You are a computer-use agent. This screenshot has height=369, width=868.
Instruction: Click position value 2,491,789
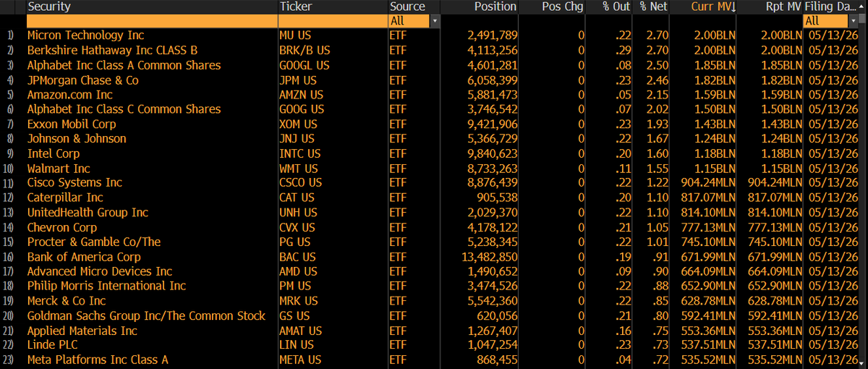point(492,35)
